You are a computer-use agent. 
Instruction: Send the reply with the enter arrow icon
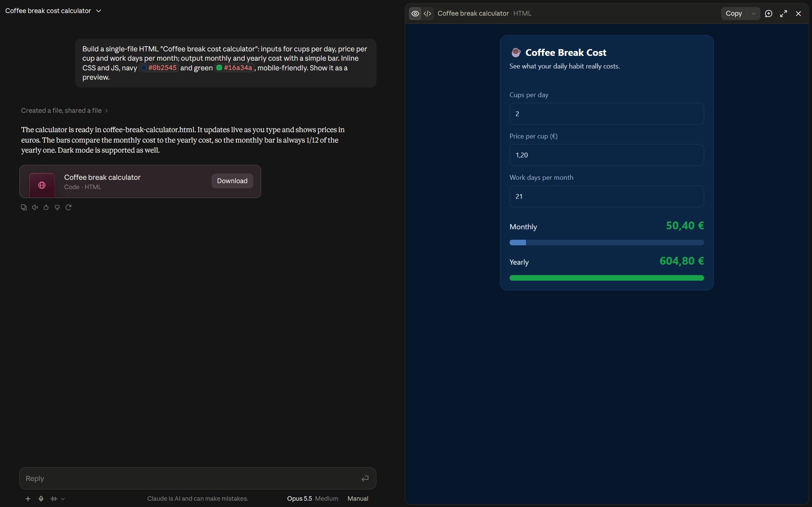click(x=365, y=478)
